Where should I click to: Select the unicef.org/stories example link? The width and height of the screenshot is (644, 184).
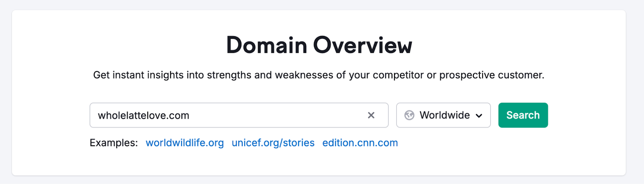click(273, 143)
